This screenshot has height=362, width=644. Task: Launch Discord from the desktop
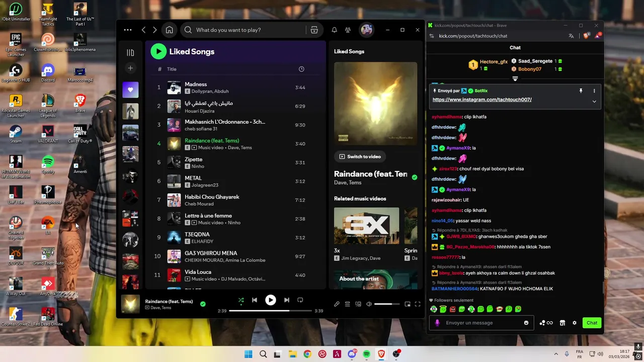click(x=48, y=73)
